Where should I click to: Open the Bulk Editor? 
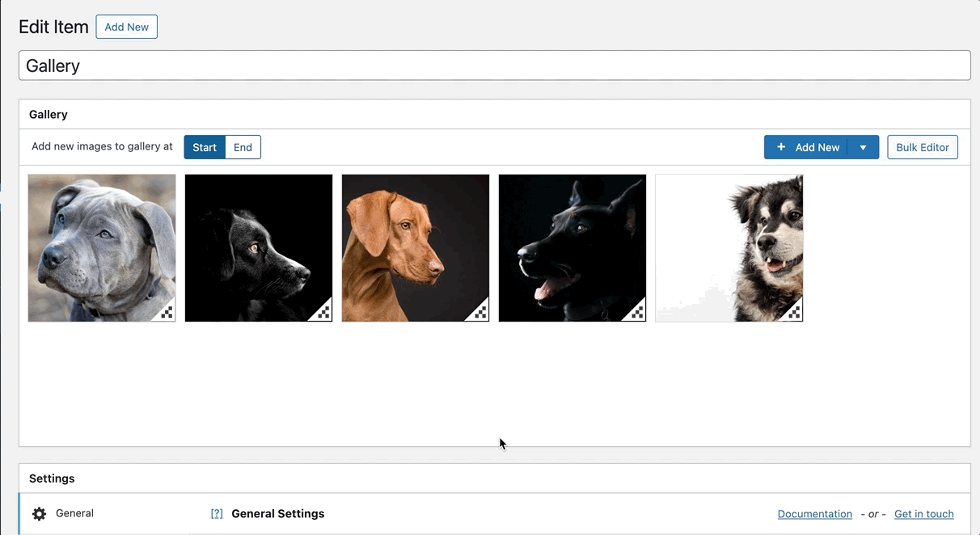pos(922,147)
